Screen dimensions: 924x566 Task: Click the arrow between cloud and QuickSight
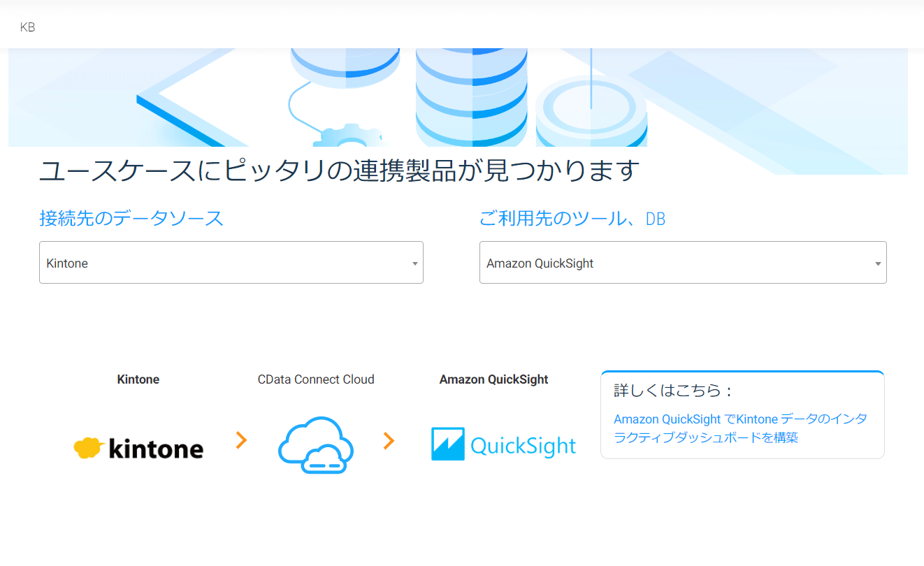(x=389, y=440)
